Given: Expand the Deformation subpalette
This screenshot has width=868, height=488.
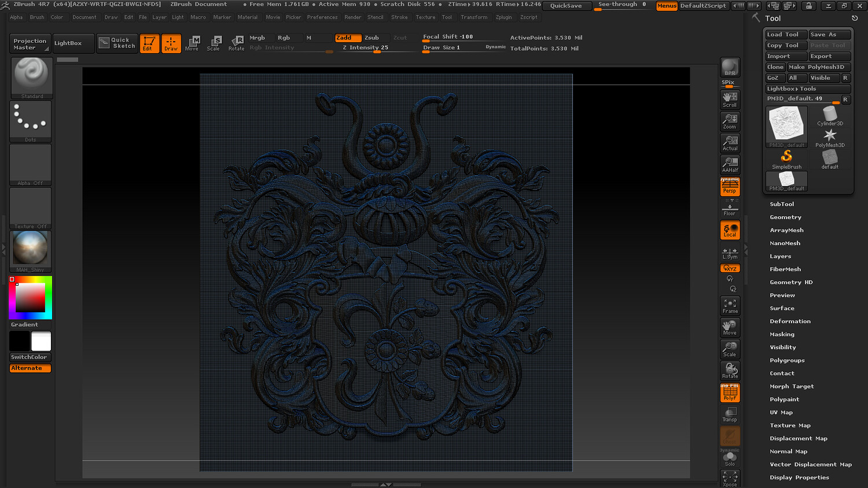Looking at the screenshot, I should coord(790,321).
